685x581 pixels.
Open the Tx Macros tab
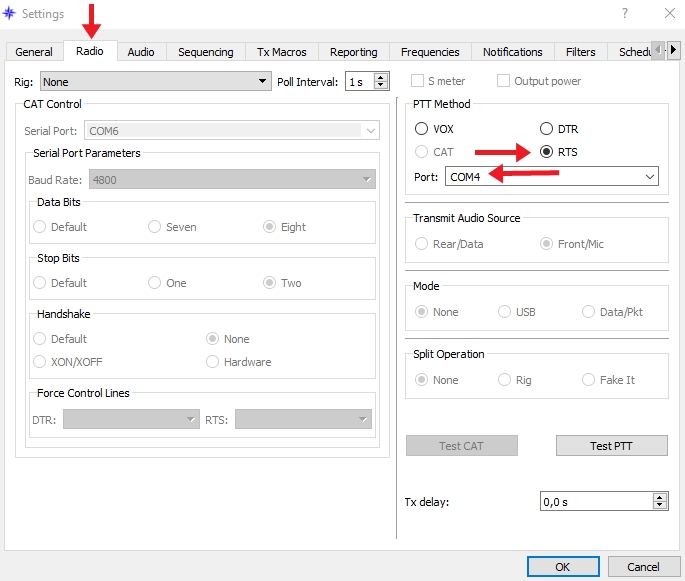click(281, 52)
